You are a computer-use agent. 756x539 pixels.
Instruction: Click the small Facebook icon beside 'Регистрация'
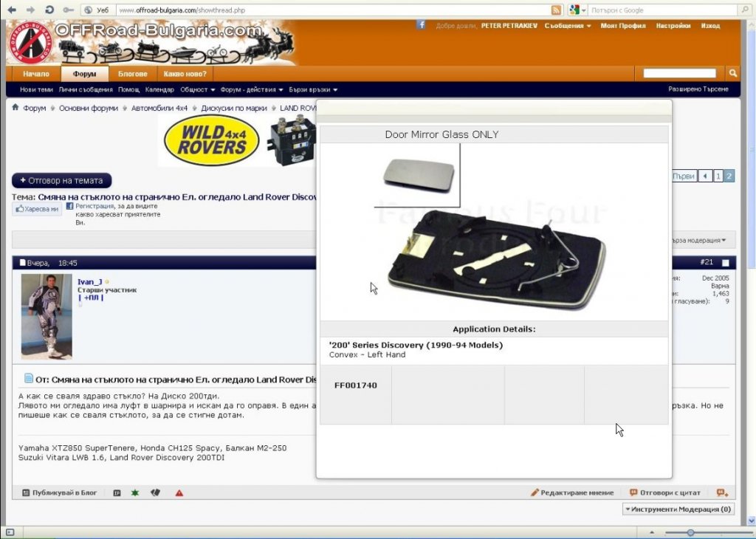click(69, 206)
